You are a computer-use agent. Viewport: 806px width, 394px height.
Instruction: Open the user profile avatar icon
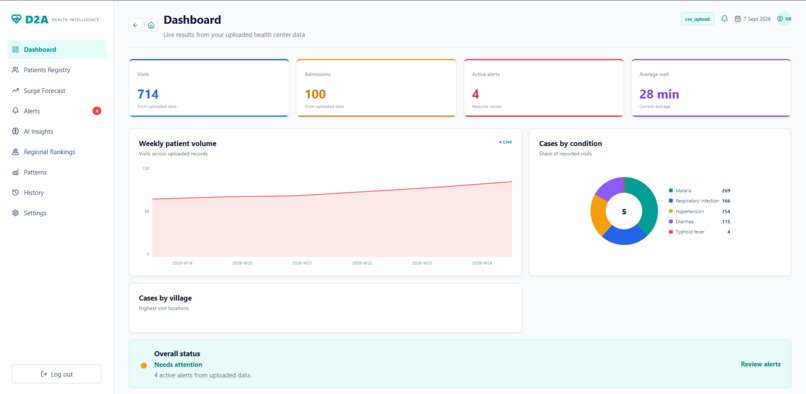pos(784,19)
